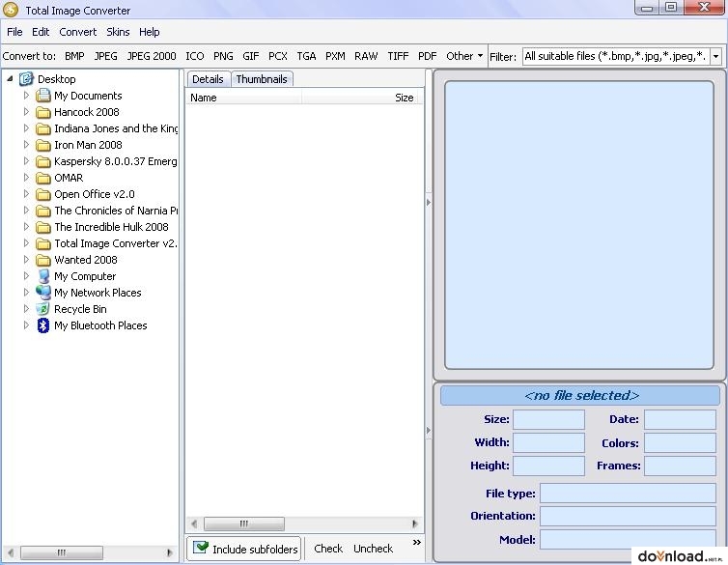
Task: Convert to PCX format
Action: [x=278, y=56]
